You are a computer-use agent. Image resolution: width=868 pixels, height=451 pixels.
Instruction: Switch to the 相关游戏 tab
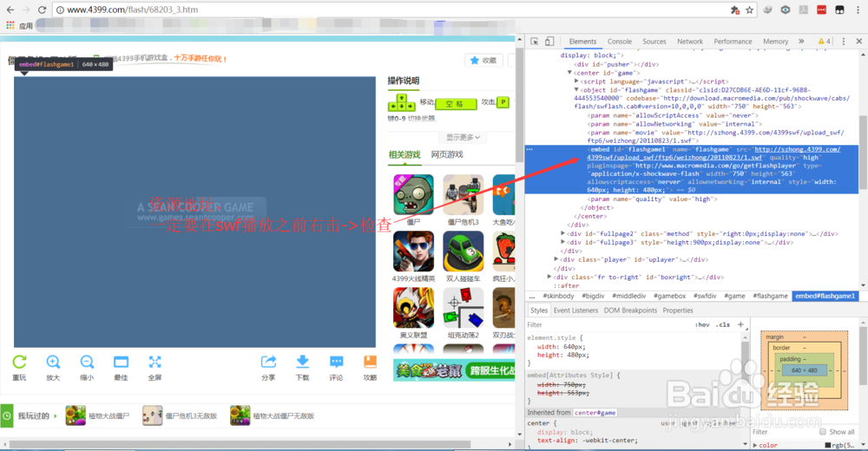(404, 155)
